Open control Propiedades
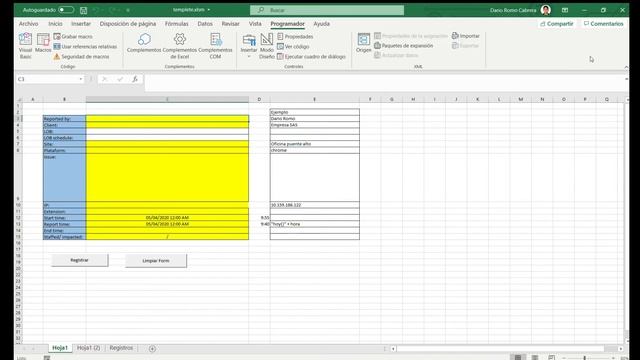 [295, 36]
